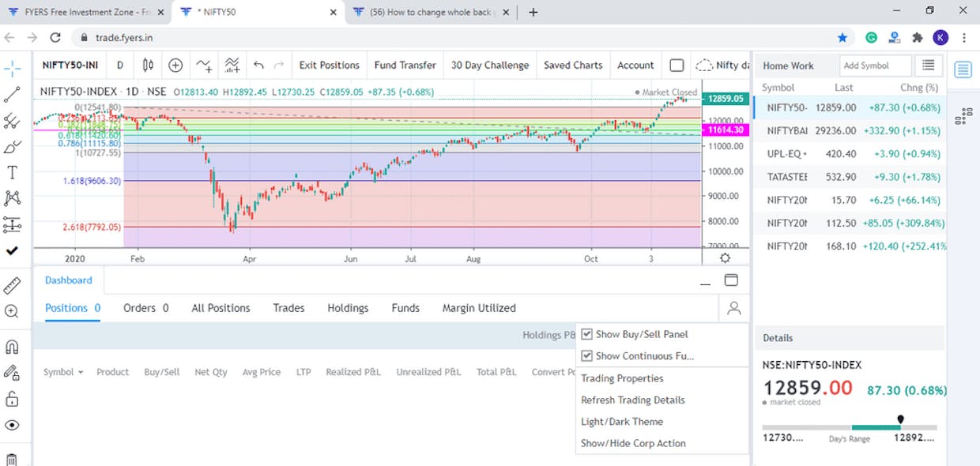The height and width of the screenshot is (466, 980).
Task: Click the compare symbol plus-circle icon
Action: [x=175, y=65]
